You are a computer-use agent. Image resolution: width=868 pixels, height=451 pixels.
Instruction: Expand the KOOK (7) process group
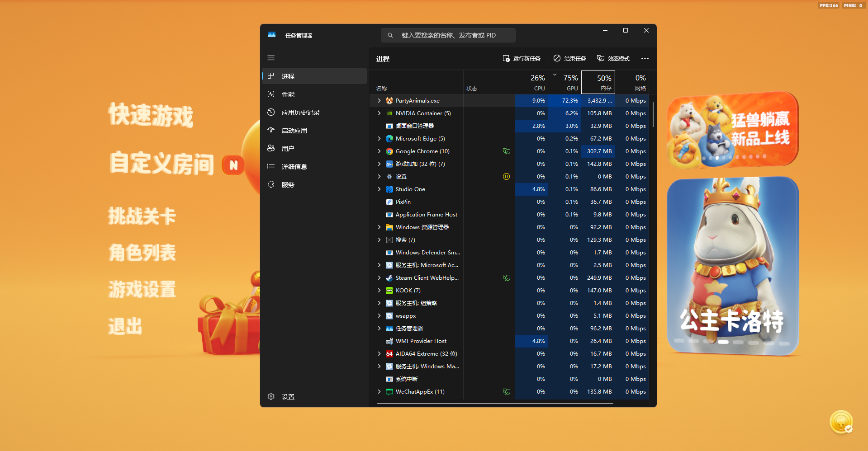(x=379, y=291)
